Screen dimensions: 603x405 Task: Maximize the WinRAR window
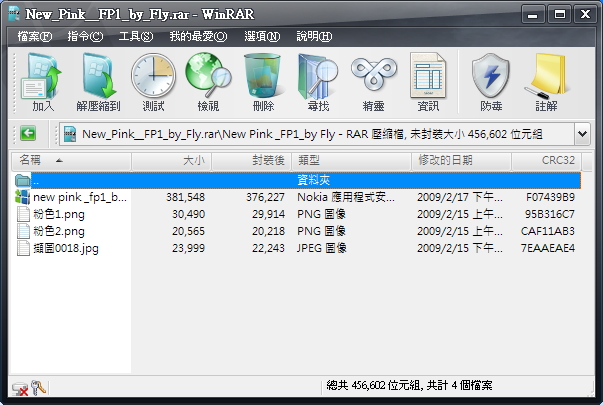(560, 14)
